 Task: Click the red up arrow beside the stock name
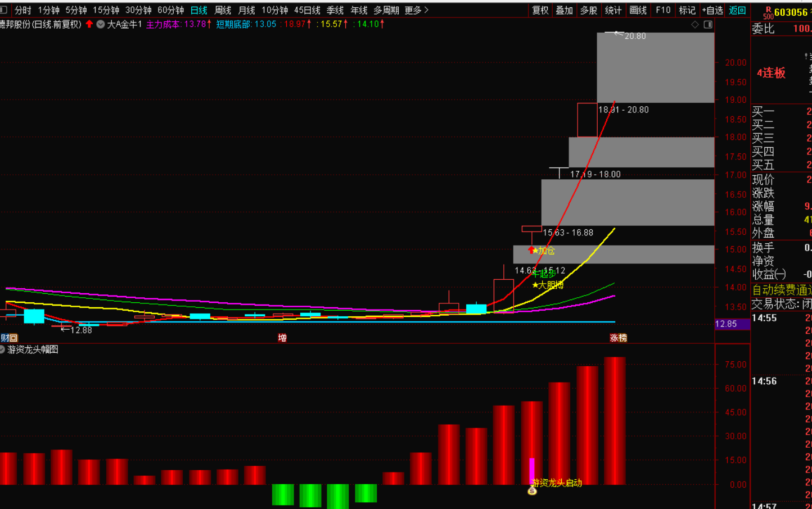point(89,24)
